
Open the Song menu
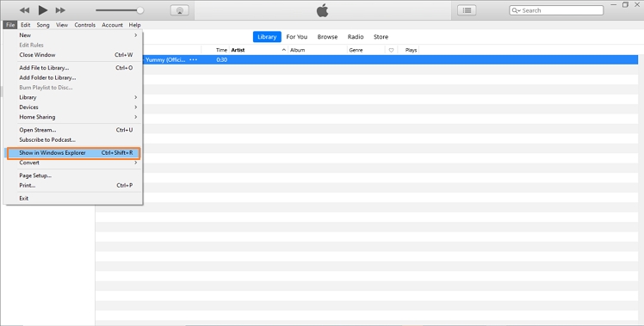click(x=43, y=25)
